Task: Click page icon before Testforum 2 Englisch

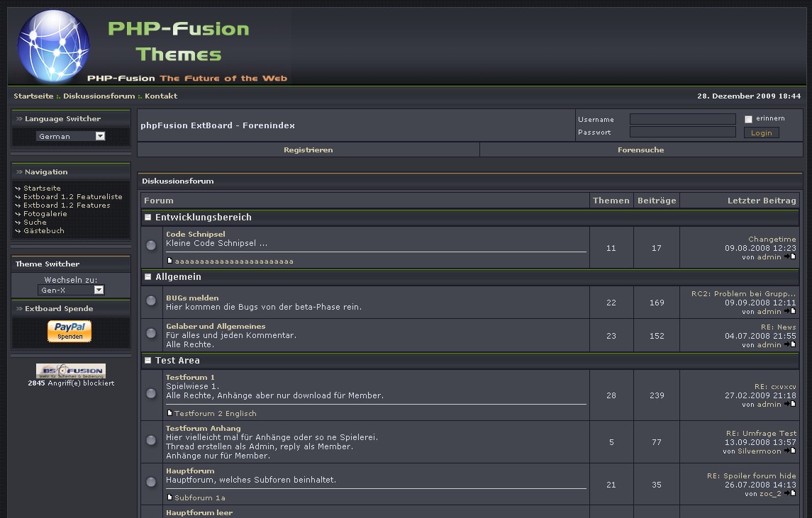Action: (169, 413)
